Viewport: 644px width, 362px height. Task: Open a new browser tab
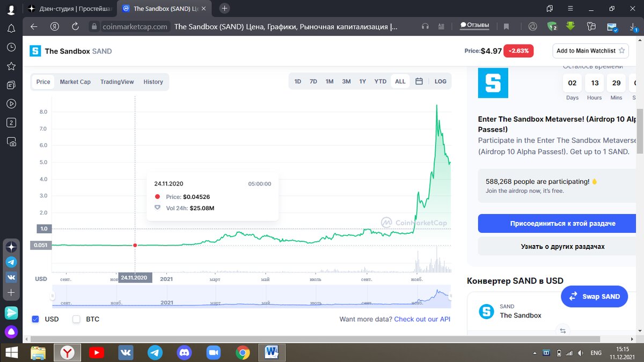tap(224, 8)
